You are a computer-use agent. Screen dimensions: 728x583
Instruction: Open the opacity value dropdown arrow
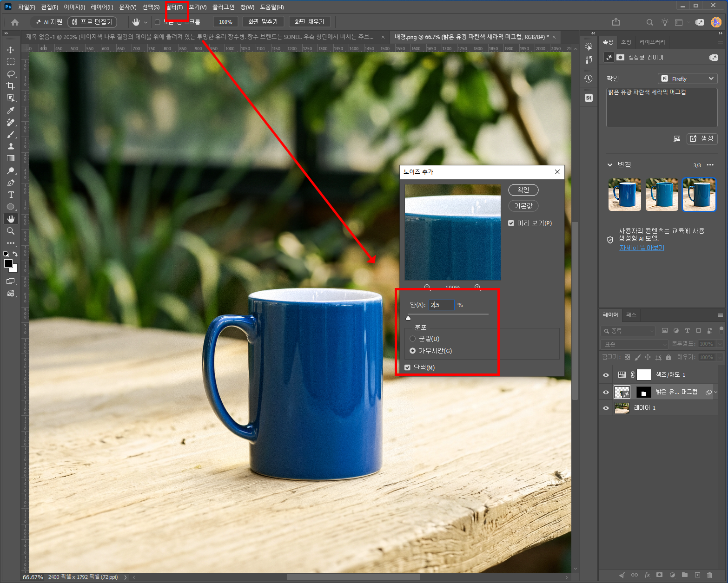click(720, 344)
